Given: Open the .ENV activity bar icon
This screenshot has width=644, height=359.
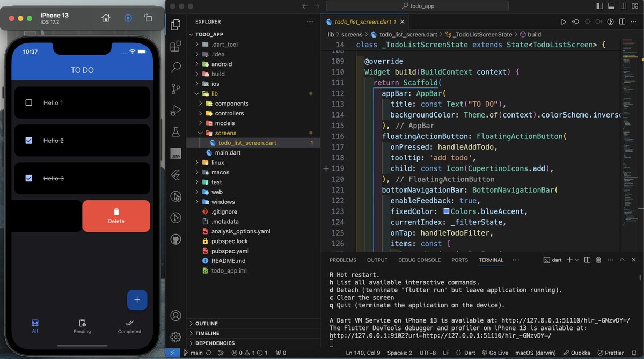Looking at the screenshot, I should click(x=175, y=153).
